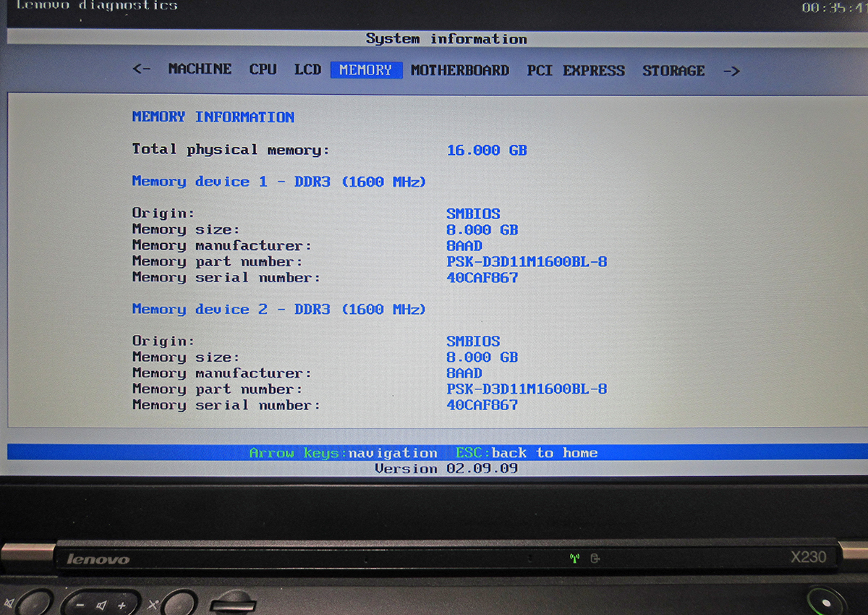Image resolution: width=868 pixels, height=615 pixels.
Task: Click the Arrow keys: navigation hint
Action: [x=343, y=453]
